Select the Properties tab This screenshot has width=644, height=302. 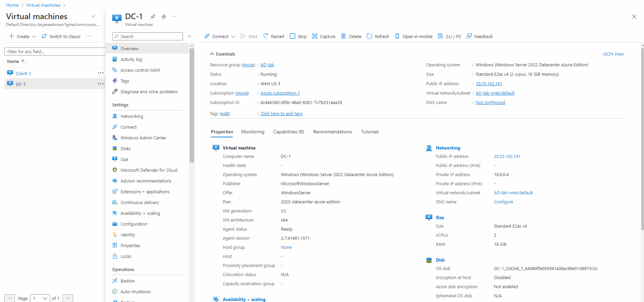click(x=222, y=132)
